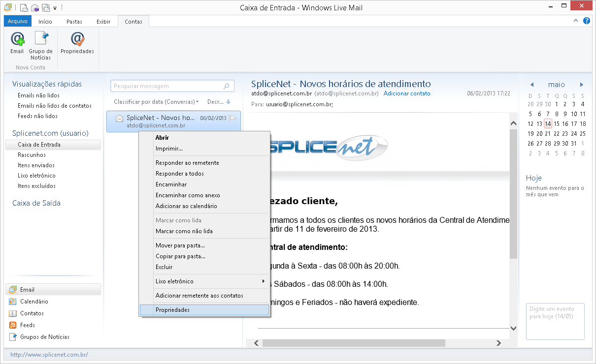Viewport: 596px width, 364px height.
Task: Click the flag icon on SpliceNet message
Action: pyautogui.click(x=233, y=119)
